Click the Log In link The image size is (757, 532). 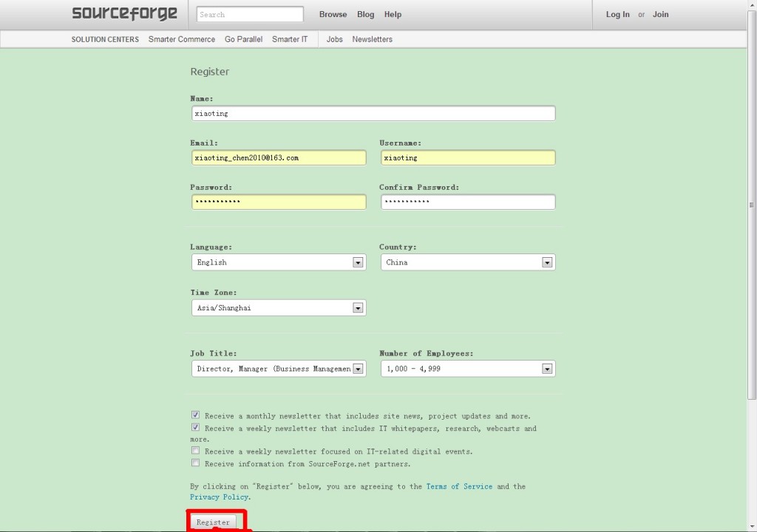click(617, 15)
